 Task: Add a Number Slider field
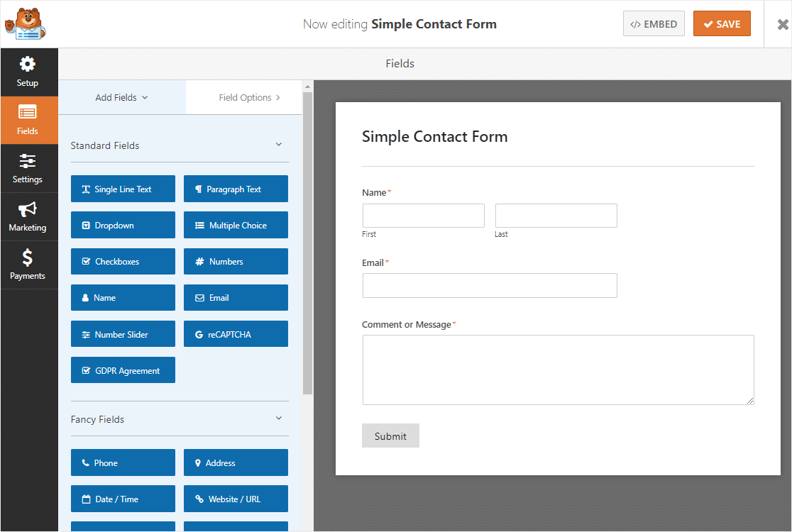[123, 334]
